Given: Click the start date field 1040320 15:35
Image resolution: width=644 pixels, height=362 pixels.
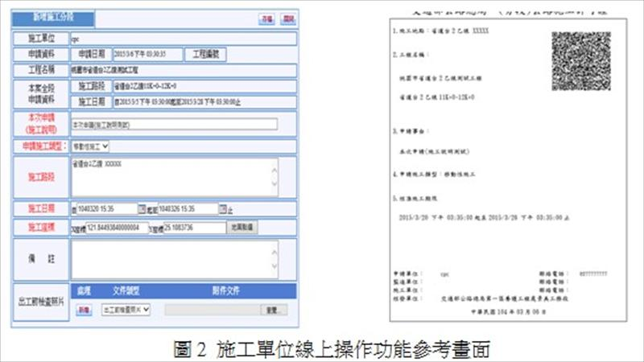Looking at the screenshot, I should click(107, 209).
